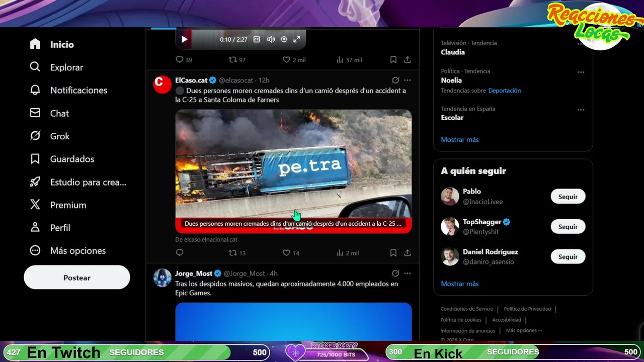Click the video progress bar
644x362 pixels.
coord(240,30)
